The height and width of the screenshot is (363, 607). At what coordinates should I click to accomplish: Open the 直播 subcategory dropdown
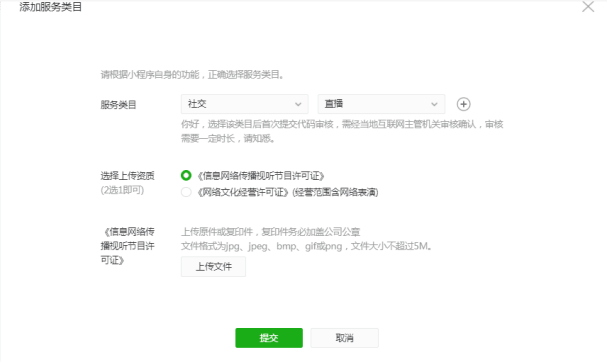click(x=381, y=104)
